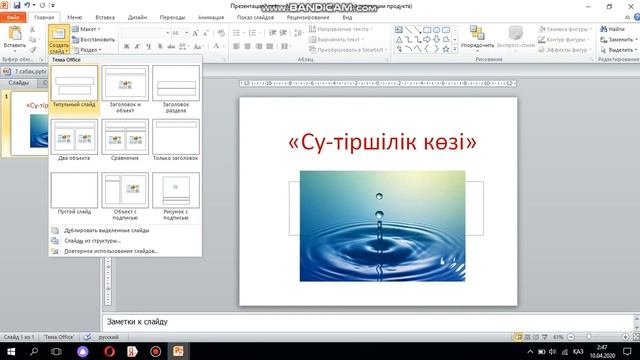Open the font name combo box

pos(145,33)
